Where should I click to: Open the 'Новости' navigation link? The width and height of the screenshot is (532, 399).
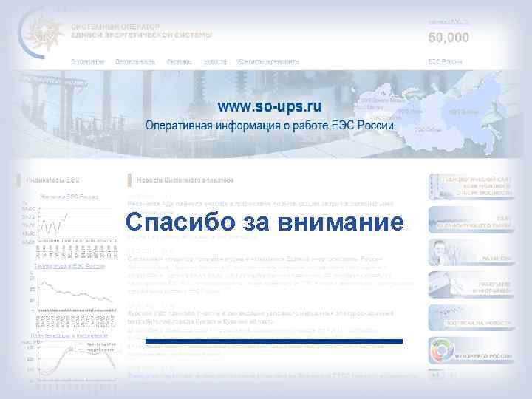pos(215,61)
